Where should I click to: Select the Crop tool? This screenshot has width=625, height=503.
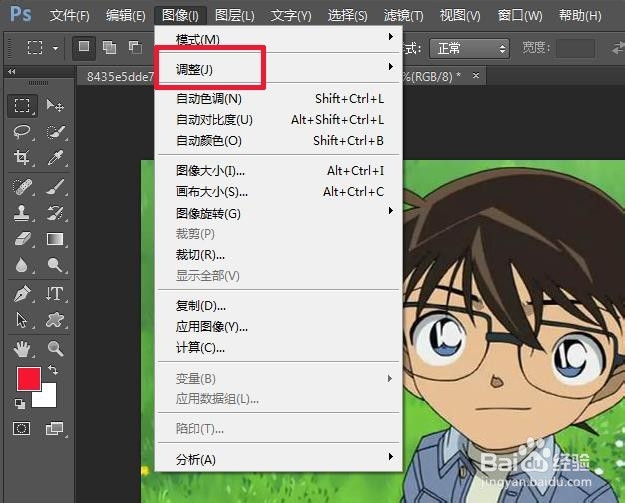point(22,157)
